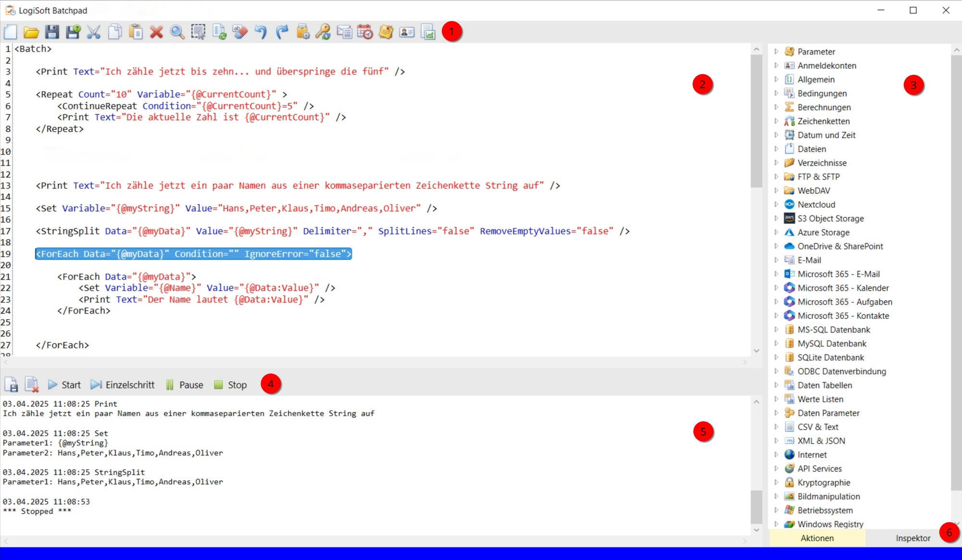The image size is (962, 560).
Task: Switch to the Inspektor tab
Action: click(x=912, y=538)
